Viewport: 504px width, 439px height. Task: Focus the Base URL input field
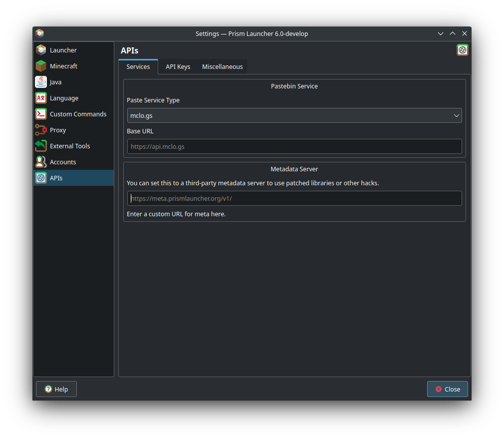point(294,146)
